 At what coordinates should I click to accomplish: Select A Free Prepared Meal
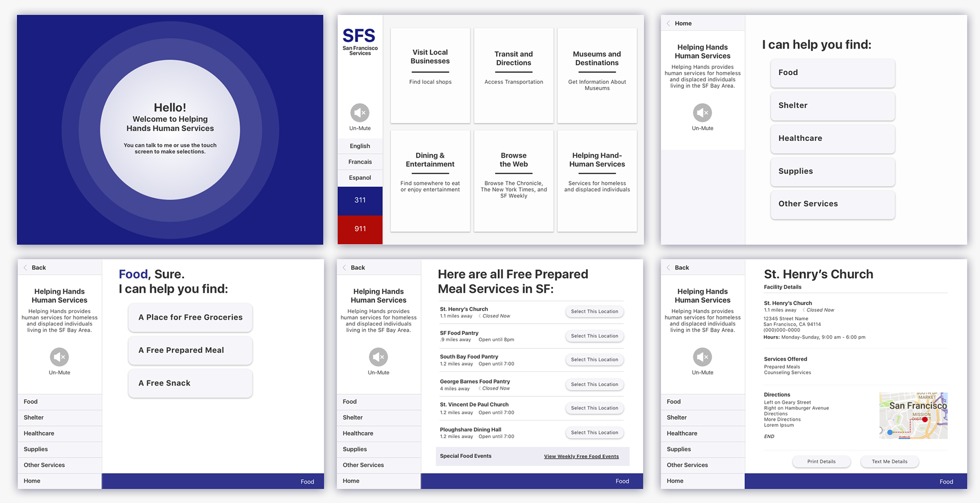click(190, 350)
